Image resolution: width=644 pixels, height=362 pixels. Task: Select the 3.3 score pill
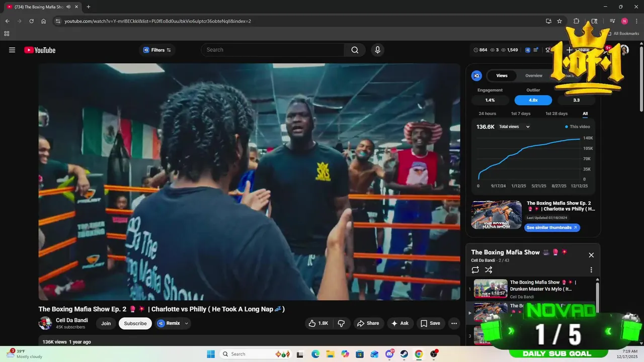pos(577,100)
